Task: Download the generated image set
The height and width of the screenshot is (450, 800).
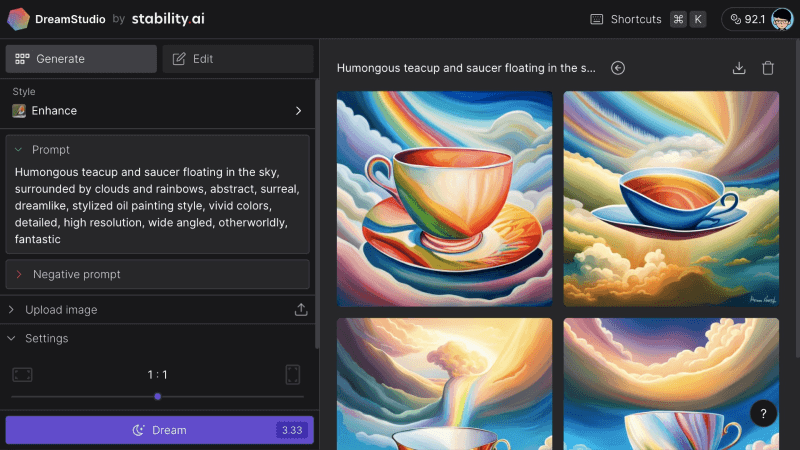Action: (739, 68)
